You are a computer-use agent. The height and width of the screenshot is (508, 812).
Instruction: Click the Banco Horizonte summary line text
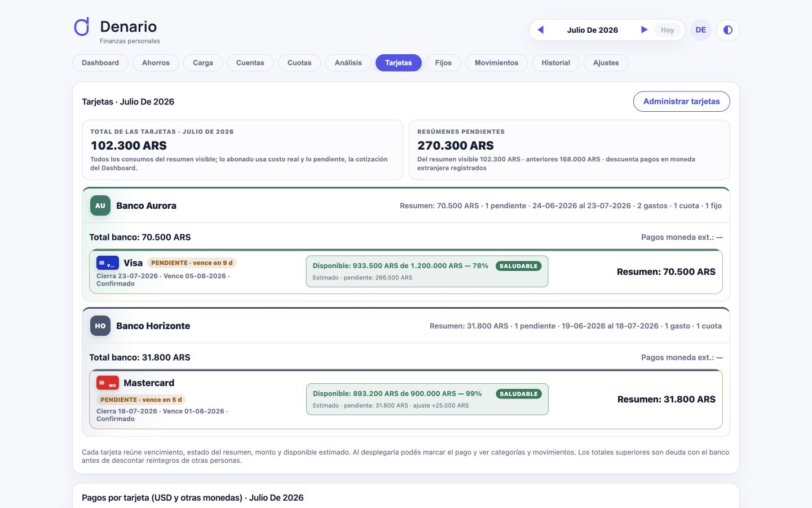[576, 326]
